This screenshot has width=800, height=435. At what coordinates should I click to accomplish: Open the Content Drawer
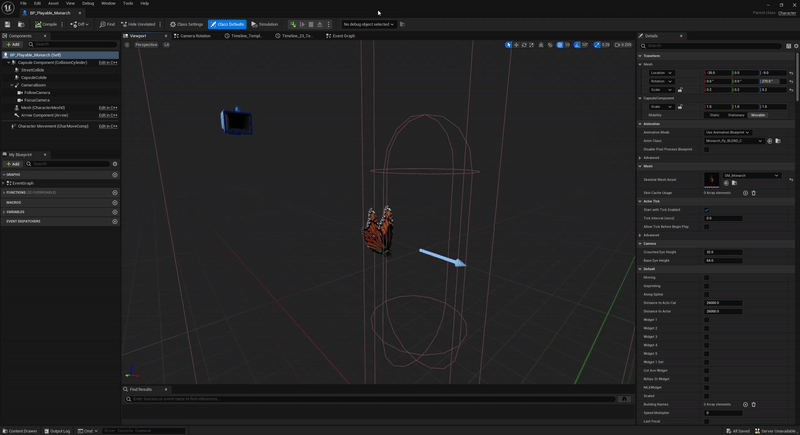(20, 431)
